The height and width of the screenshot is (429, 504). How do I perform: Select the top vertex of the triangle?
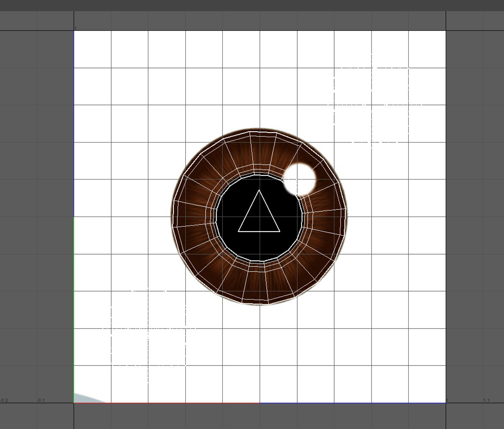pyautogui.click(x=259, y=190)
